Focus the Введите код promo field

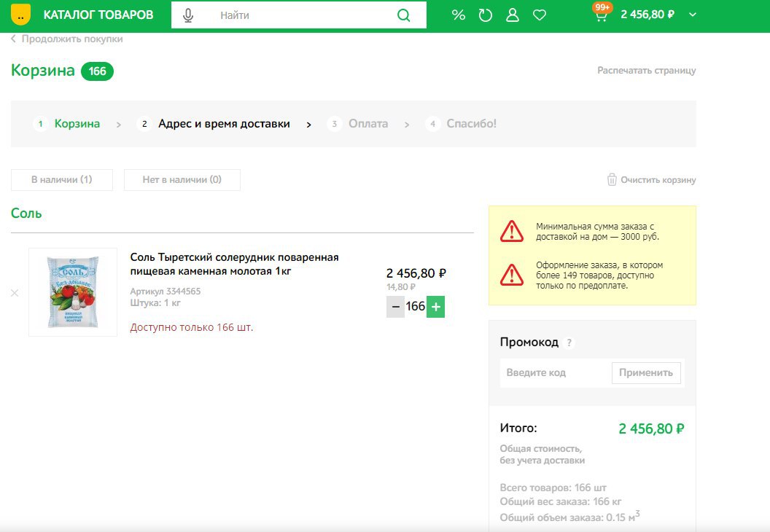coord(556,373)
